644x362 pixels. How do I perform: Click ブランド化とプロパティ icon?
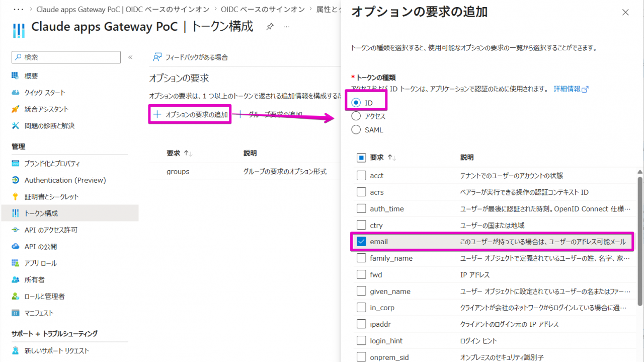click(x=16, y=164)
